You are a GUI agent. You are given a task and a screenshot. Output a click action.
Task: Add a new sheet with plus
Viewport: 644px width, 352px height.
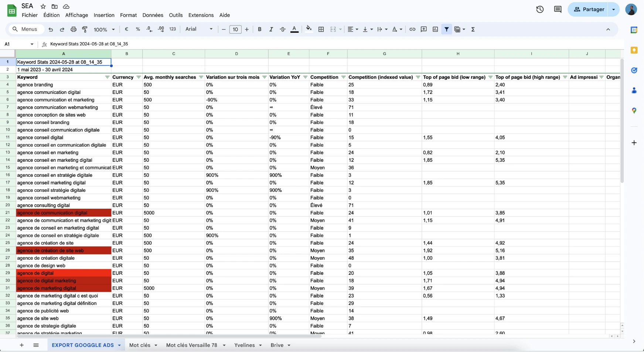[22, 345]
